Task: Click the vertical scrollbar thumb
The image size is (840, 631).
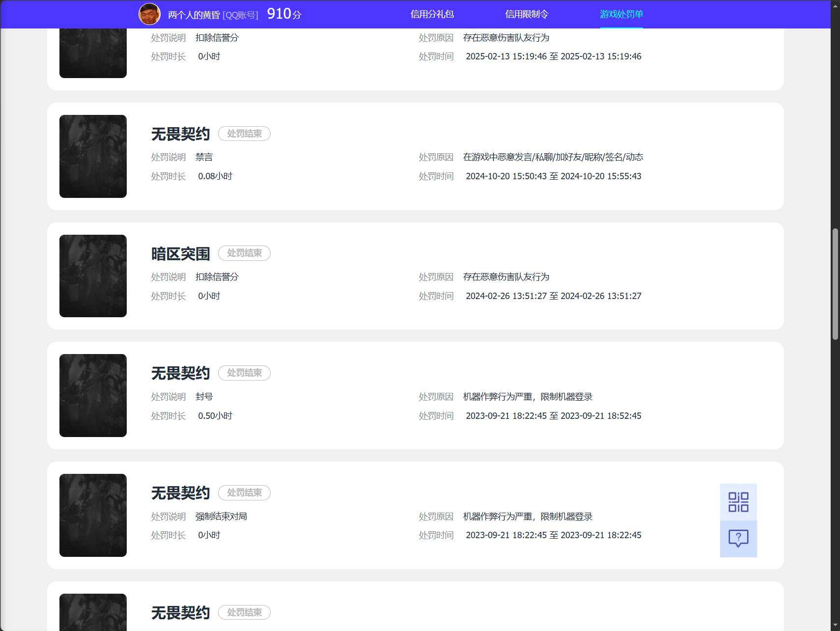Action: (835, 284)
